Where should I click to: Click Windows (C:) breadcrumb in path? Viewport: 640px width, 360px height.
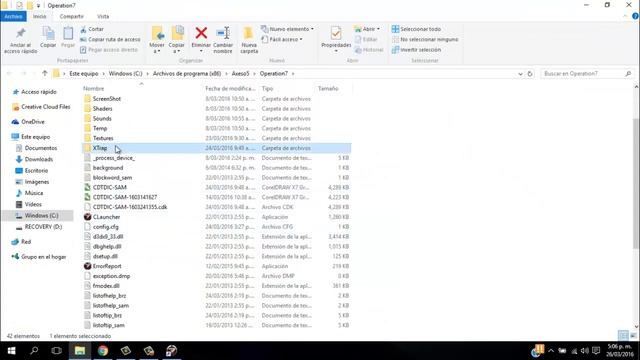click(125, 74)
